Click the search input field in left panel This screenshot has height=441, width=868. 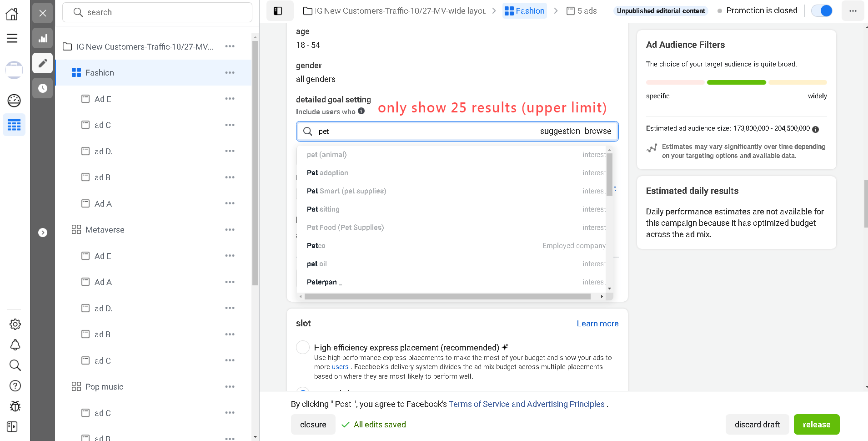[157, 12]
